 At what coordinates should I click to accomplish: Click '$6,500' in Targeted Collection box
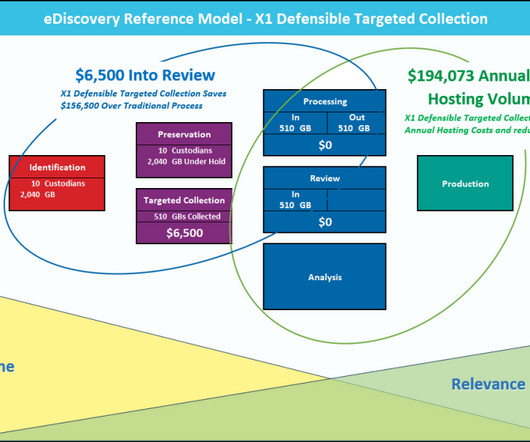(x=185, y=233)
